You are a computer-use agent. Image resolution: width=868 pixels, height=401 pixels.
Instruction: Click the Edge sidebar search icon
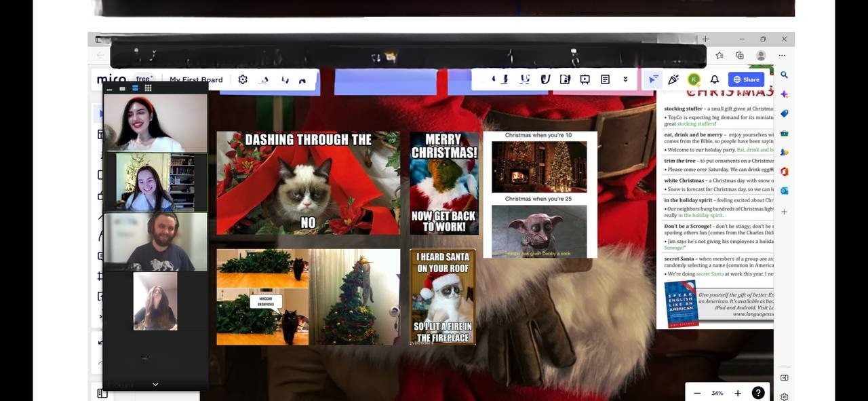tap(784, 75)
